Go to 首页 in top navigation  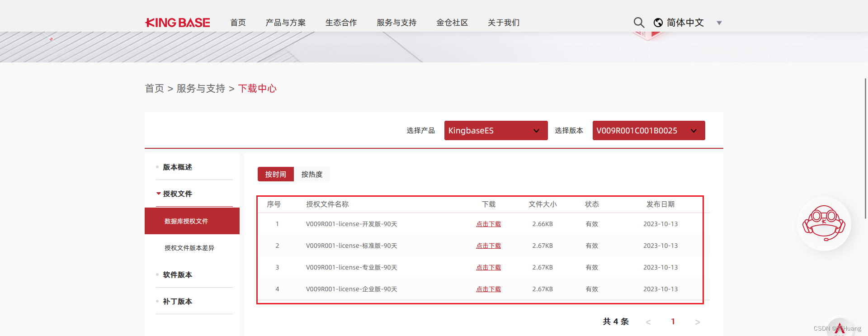point(238,23)
